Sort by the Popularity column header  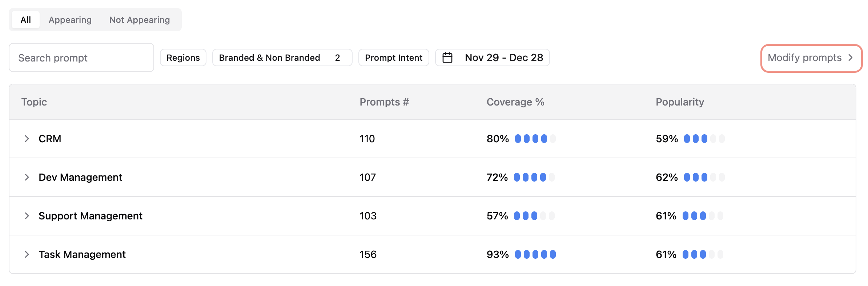[x=680, y=102]
